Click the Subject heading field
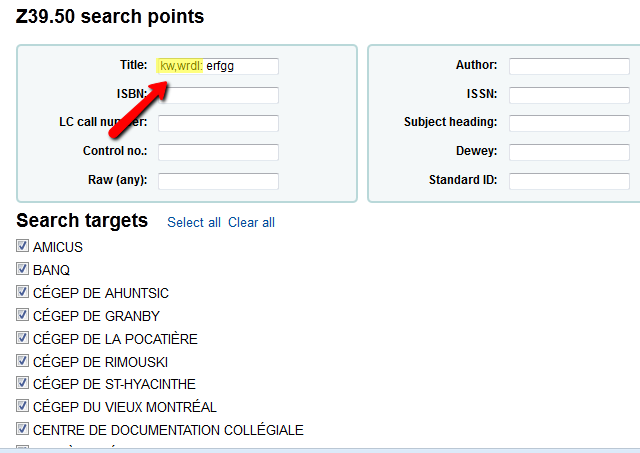 click(x=569, y=123)
